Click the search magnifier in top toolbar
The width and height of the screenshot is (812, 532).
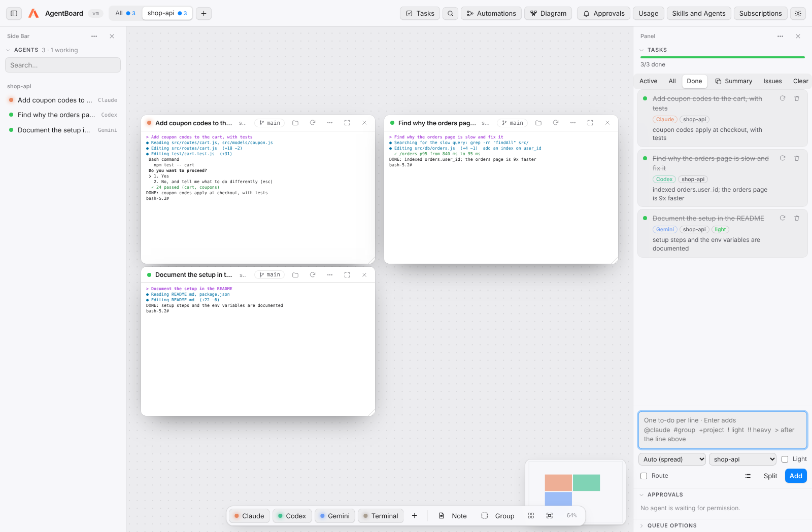pyautogui.click(x=450, y=13)
